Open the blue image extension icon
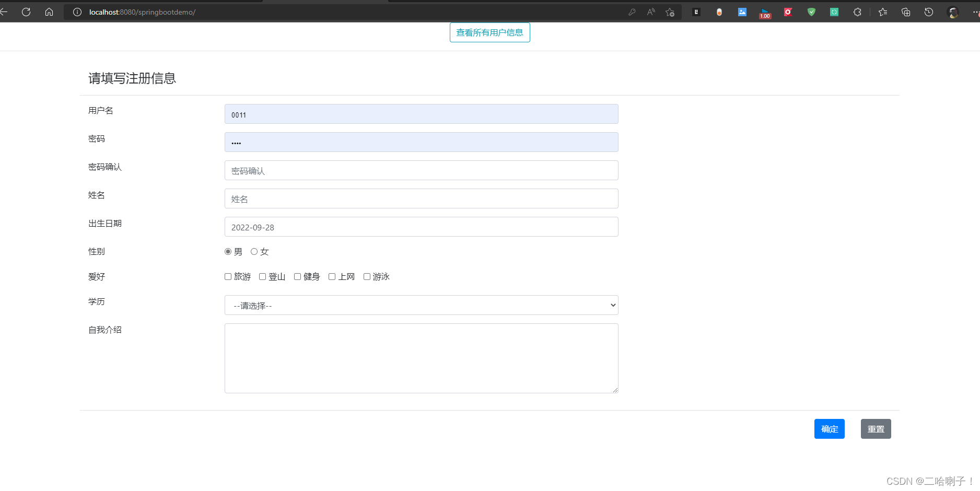Image resolution: width=980 pixels, height=491 pixels. pos(742,12)
